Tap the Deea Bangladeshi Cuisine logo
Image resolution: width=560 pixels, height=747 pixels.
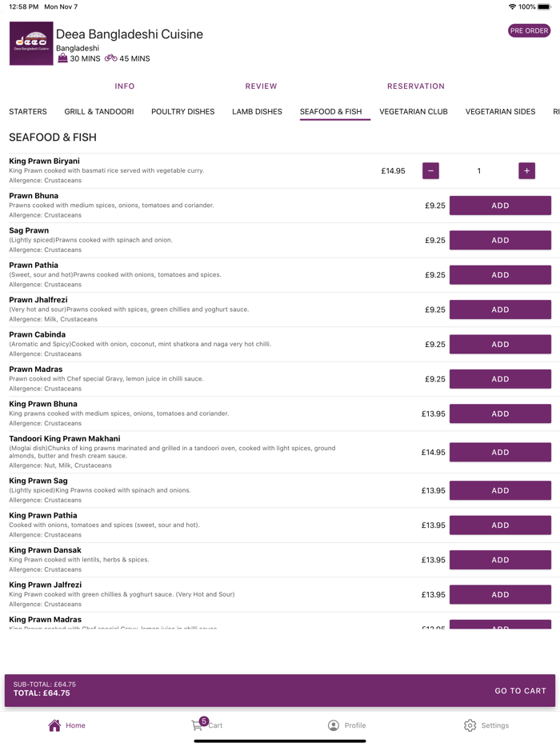[x=31, y=43]
